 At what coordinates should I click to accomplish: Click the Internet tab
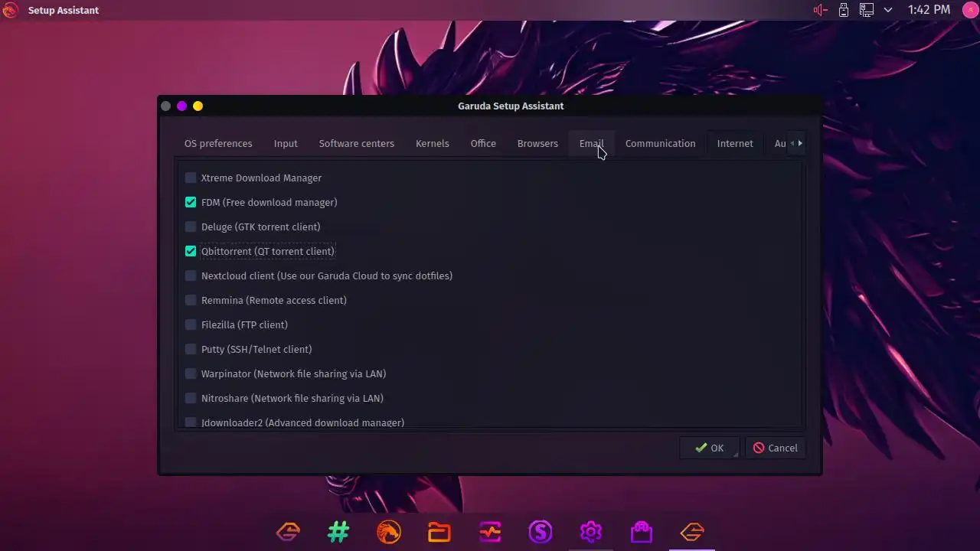click(x=735, y=143)
